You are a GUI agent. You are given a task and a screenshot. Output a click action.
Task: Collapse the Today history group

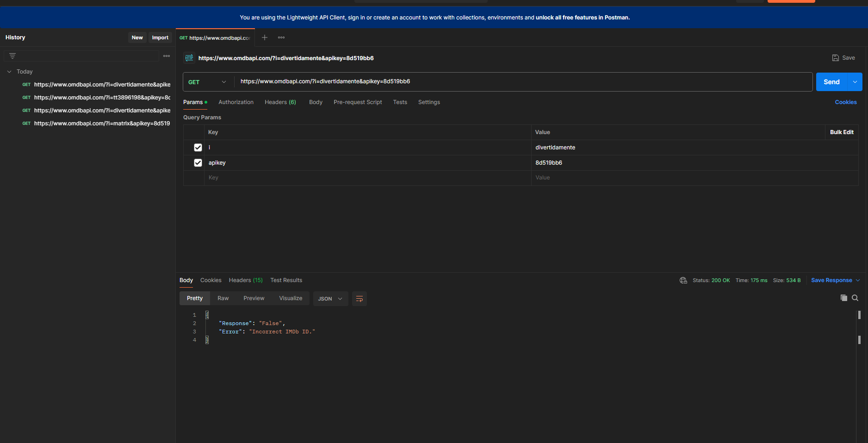(9, 72)
